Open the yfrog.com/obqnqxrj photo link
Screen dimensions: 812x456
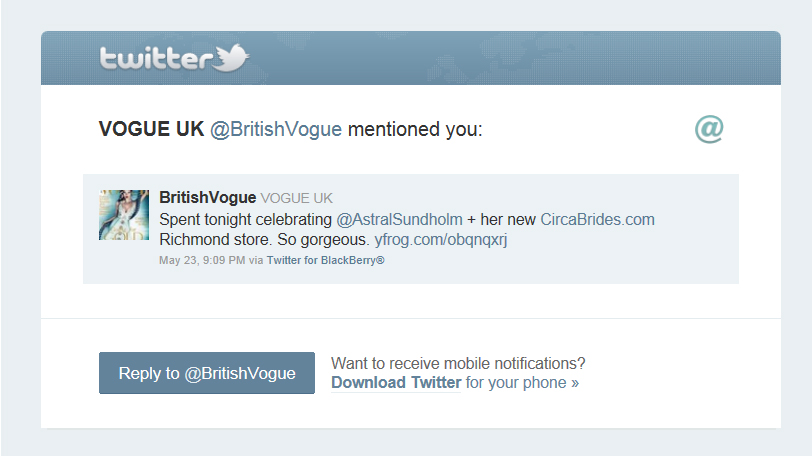[x=441, y=240]
